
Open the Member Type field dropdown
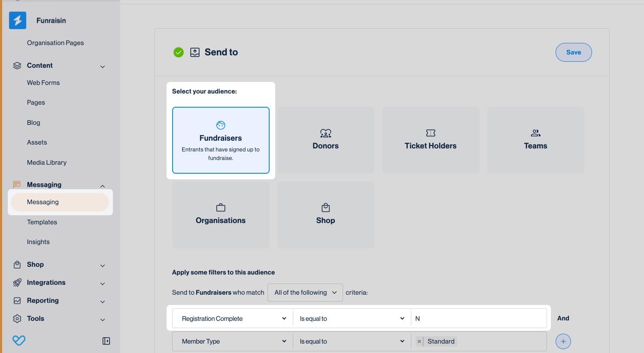tap(233, 341)
